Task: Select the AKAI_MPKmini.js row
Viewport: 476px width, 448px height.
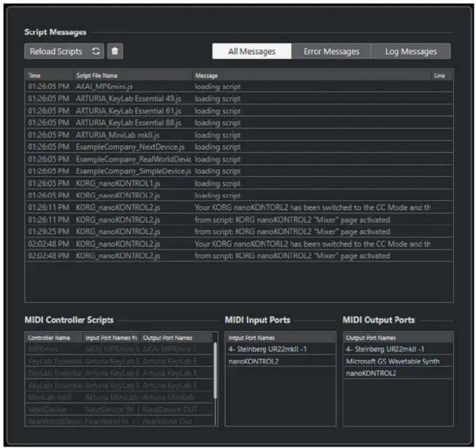Action: (239, 86)
